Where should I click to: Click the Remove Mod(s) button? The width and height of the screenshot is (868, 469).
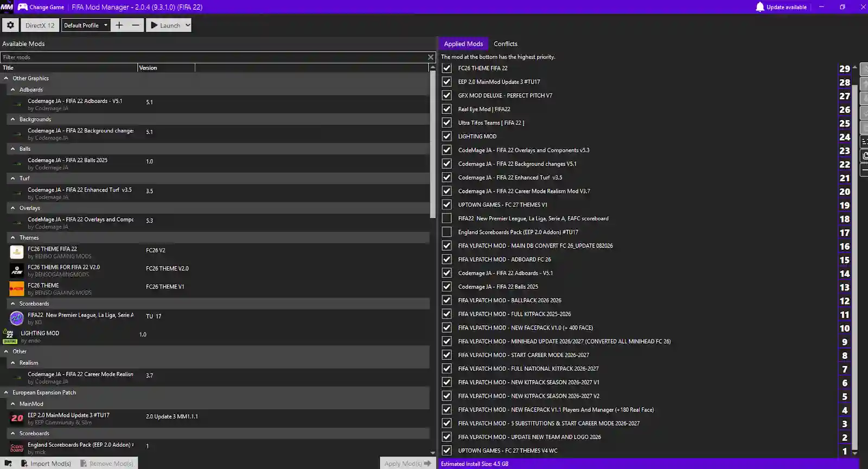(106, 463)
